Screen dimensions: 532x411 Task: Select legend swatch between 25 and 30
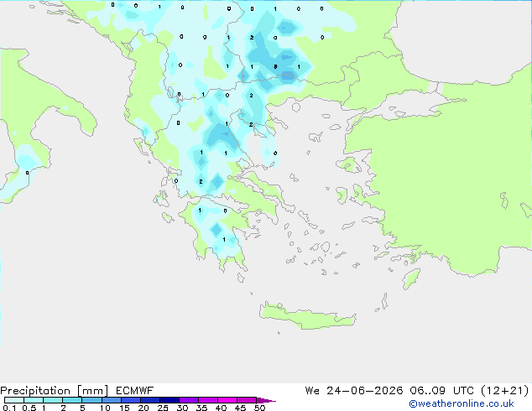170,400
